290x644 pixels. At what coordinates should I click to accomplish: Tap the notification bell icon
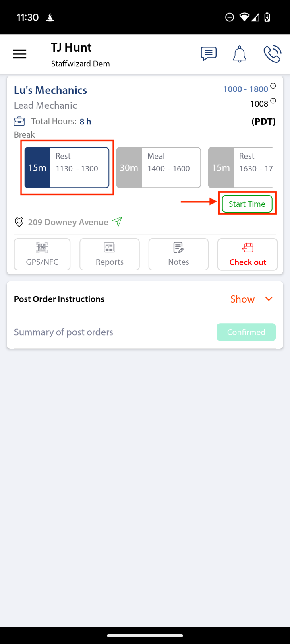point(239,54)
